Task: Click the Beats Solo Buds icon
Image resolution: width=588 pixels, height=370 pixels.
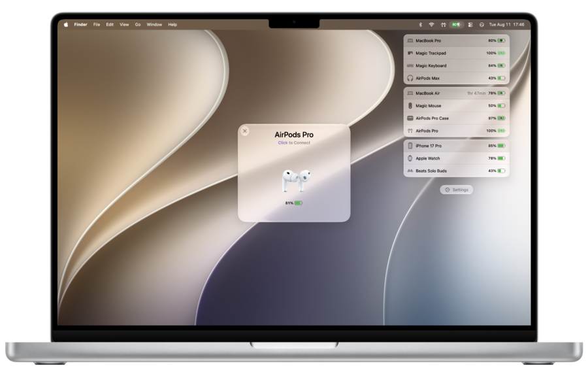Action: tap(410, 171)
